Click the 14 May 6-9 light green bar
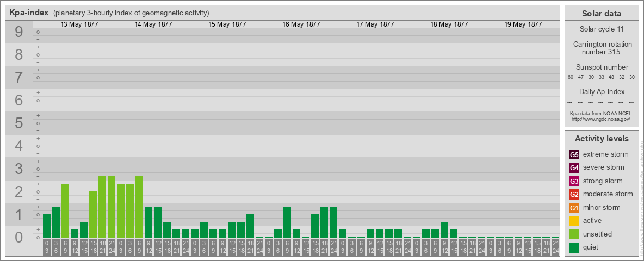Image resolution: width=644 pixels, height=261 pixels. tap(139, 207)
